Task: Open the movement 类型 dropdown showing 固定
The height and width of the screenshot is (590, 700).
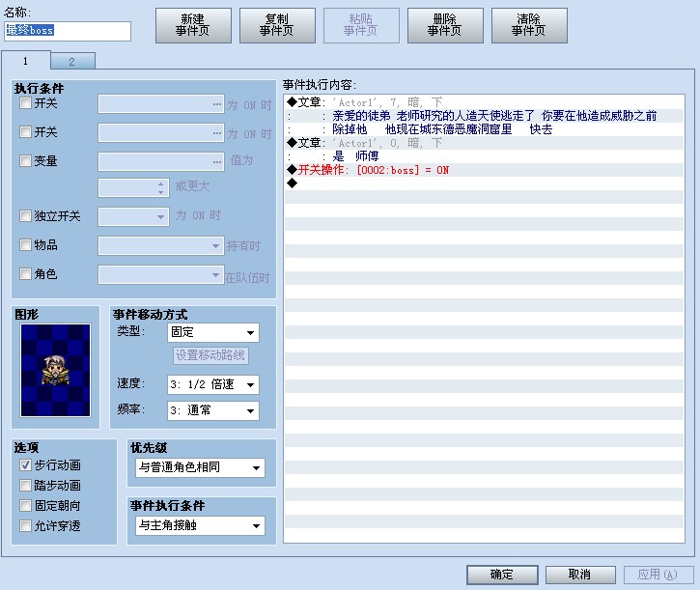Action: coord(213,332)
